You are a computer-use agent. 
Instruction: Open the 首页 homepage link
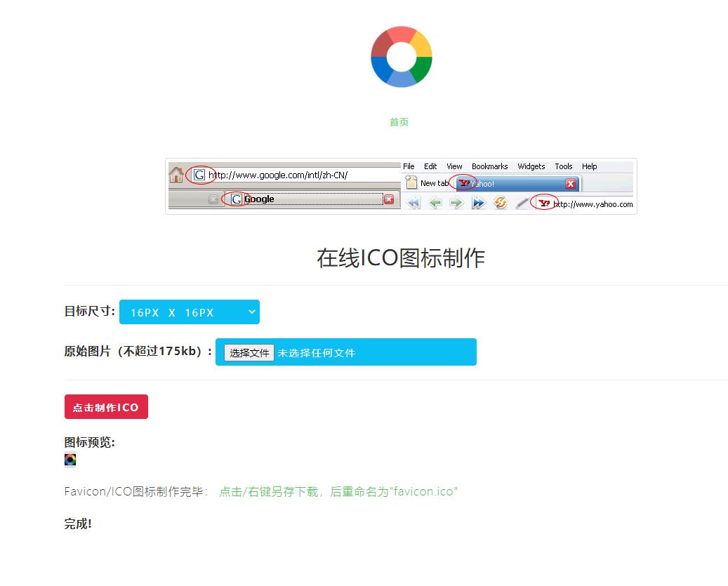point(399,121)
